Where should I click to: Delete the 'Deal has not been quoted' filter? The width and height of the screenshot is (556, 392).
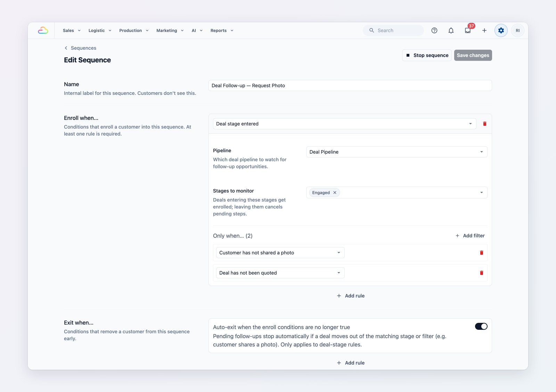[x=482, y=273]
